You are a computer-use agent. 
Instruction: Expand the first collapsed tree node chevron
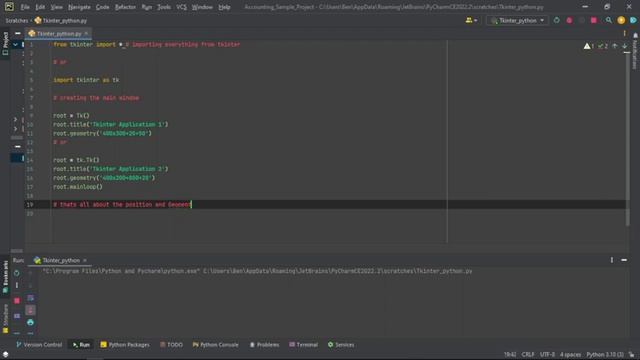point(15,120)
